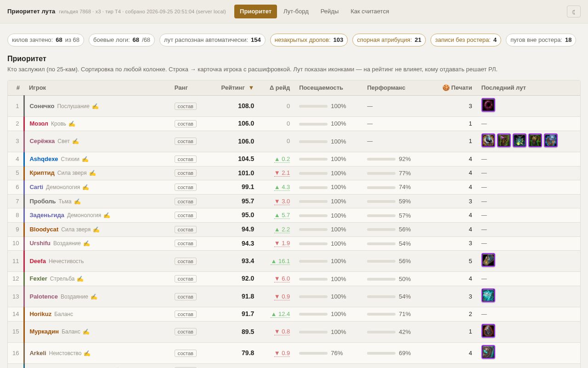The height and width of the screenshot is (368, 588).
Task: Click the writing-hand icon next to Fexler
Action: coord(80,279)
